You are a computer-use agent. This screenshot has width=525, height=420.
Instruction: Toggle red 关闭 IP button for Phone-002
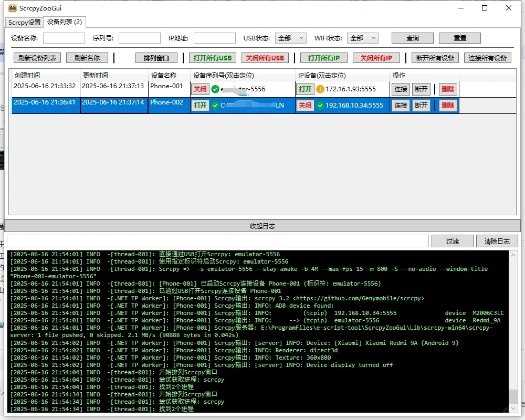click(x=305, y=105)
